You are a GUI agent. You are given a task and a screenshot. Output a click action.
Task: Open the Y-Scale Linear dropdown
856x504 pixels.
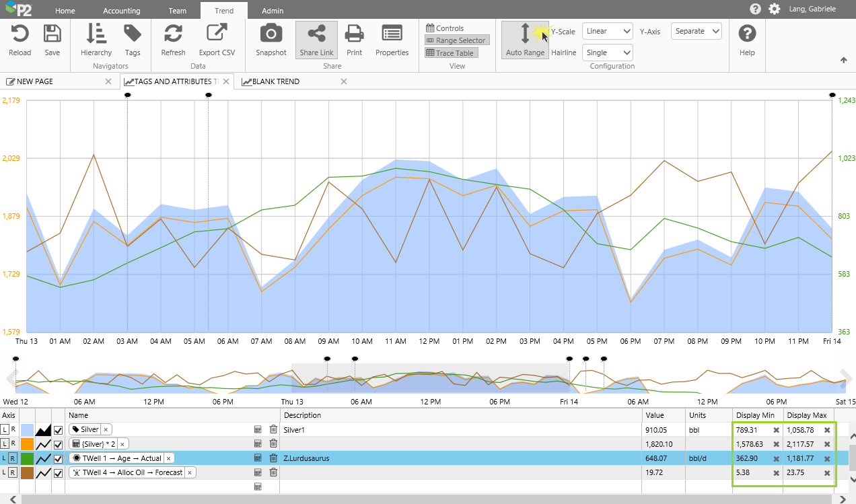pyautogui.click(x=607, y=31)
